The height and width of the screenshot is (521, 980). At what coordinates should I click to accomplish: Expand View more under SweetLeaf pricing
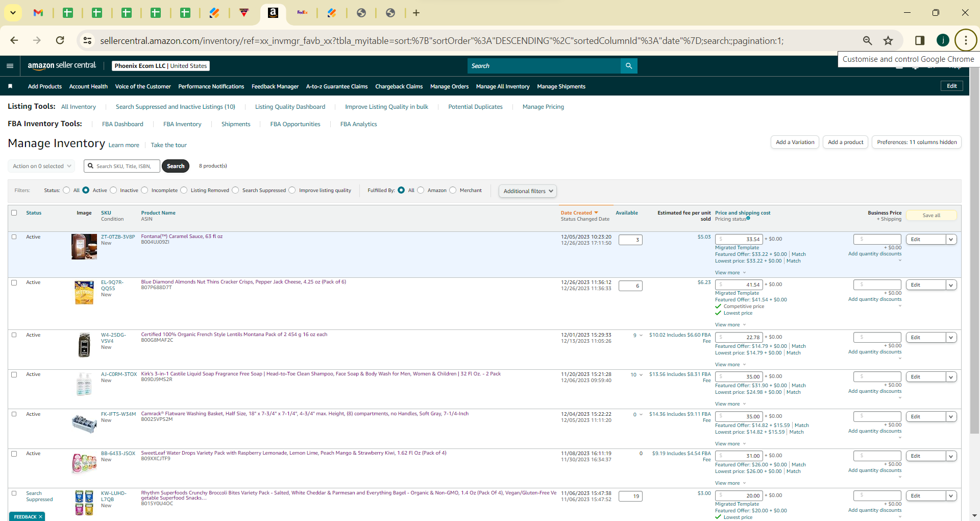click(x=730, y=483)
